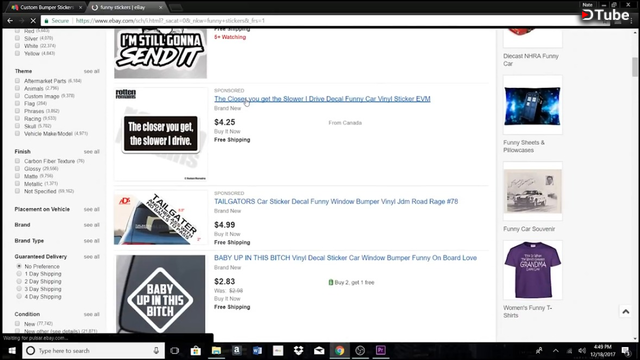Choose 3 Day Shipping radio option

coord(19,289)
